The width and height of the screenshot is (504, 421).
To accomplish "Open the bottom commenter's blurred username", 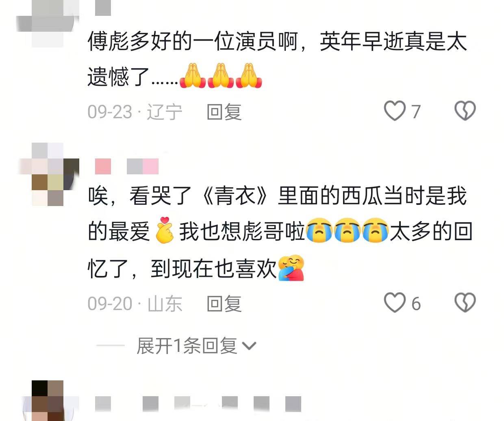I will [198, 404].
